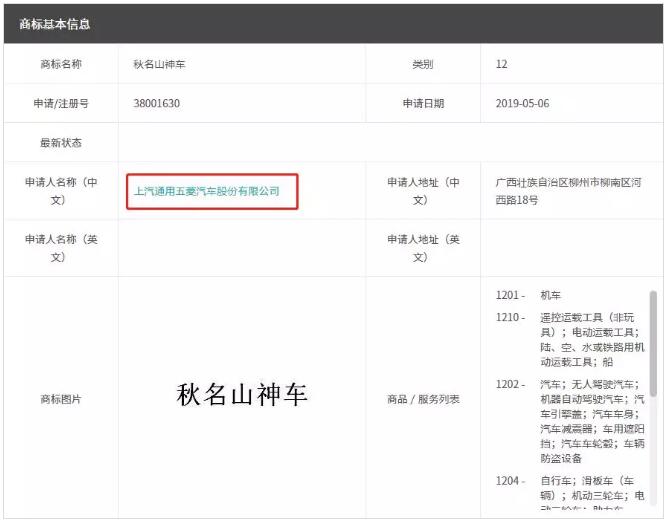Click the class value 12
This screenshot has width=672, height=526.
(501, 64)
